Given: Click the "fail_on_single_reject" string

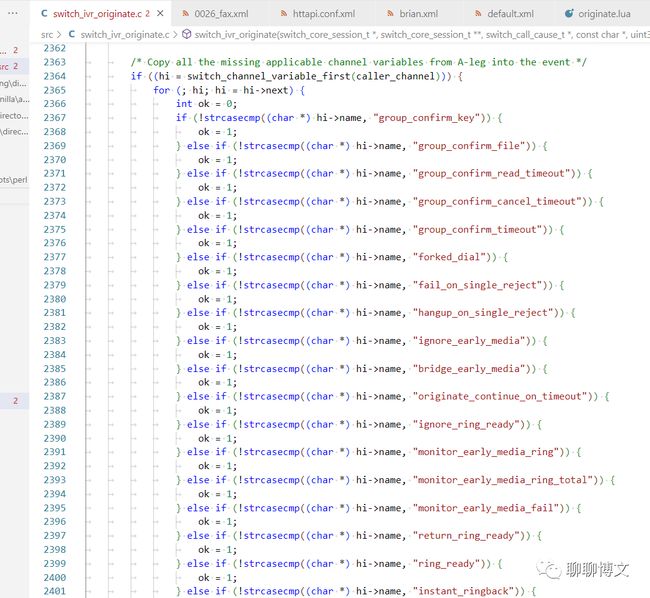Looking at the screenshot, I should (x=480, y=285).
